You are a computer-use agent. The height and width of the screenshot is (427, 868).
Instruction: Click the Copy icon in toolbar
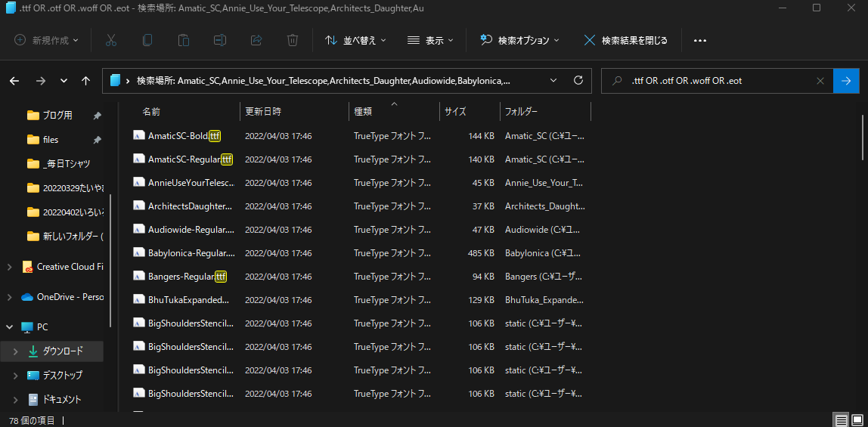point(147,40)
